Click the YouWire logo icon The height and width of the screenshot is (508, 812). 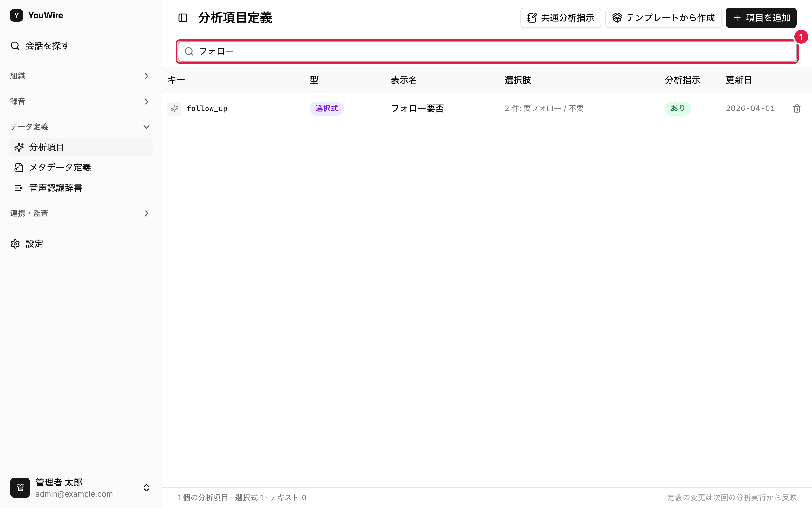pos(16,16)
